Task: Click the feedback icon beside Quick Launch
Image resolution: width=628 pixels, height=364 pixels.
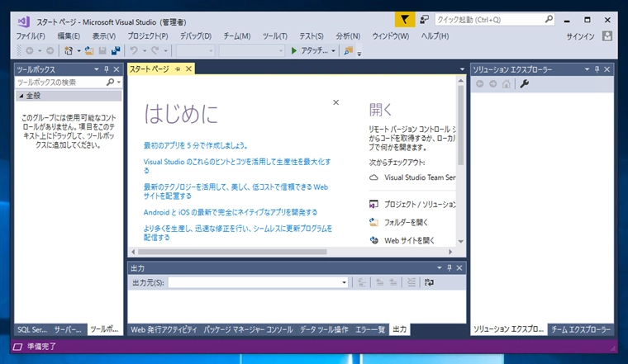Action: coord(425,20)
